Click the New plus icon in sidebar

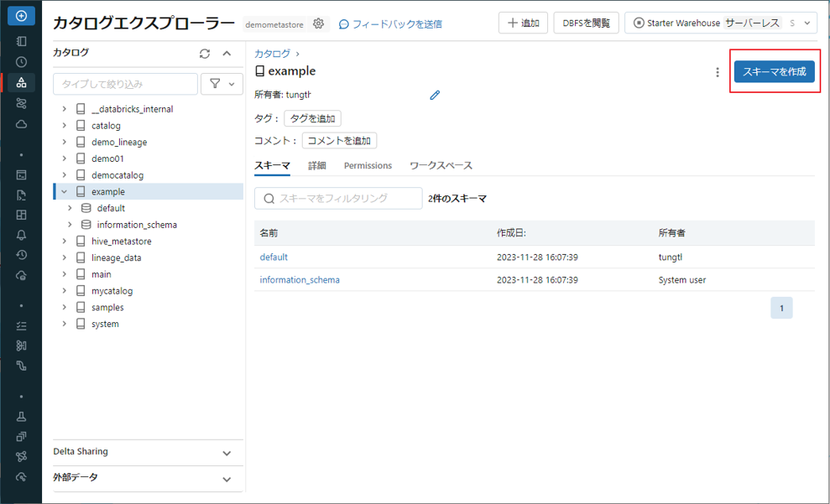[x=21, y=16]
